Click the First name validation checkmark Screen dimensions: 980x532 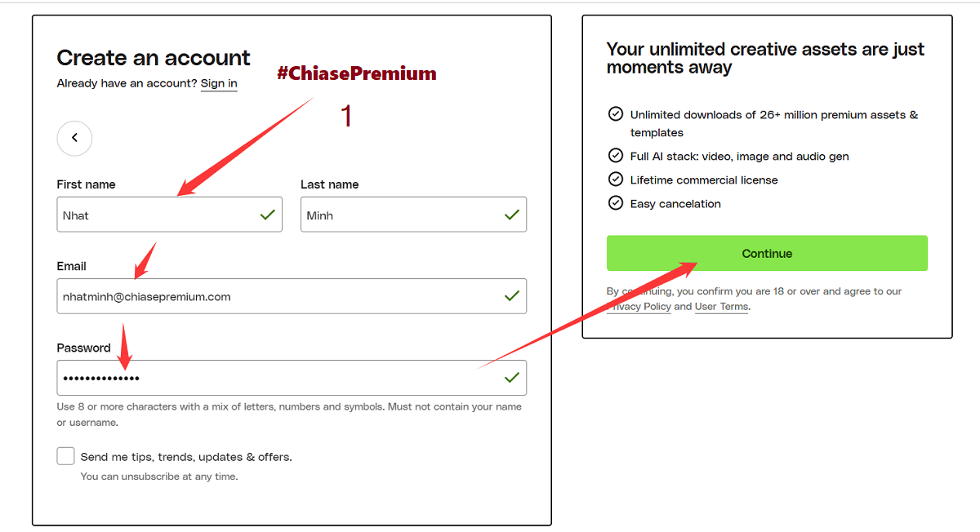coord(267,215)
